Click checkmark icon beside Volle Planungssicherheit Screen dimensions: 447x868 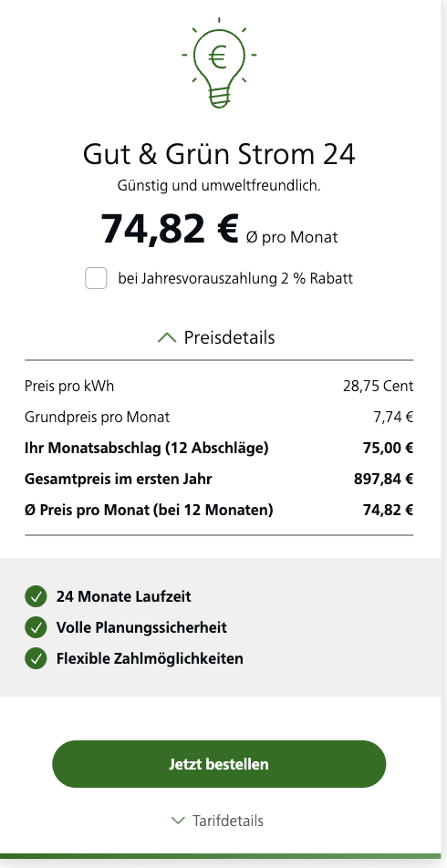pyautogui.click(x=36, y=627)
